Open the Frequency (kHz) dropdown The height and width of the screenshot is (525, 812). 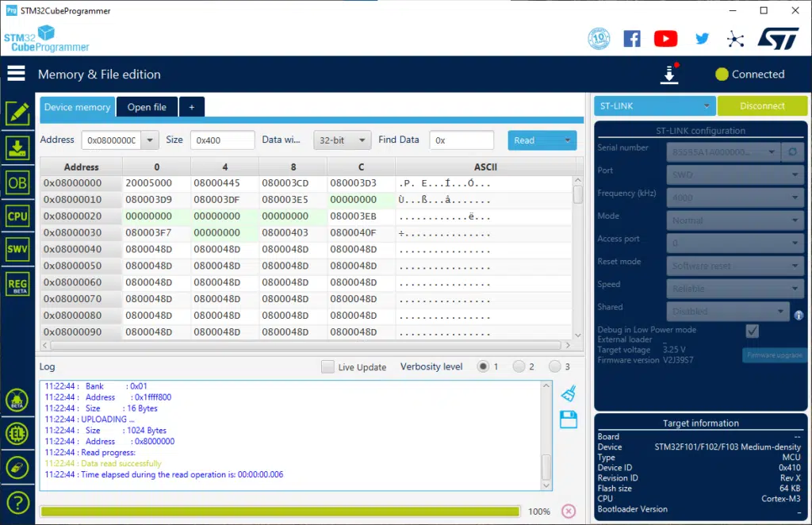(x=735, y=197)
